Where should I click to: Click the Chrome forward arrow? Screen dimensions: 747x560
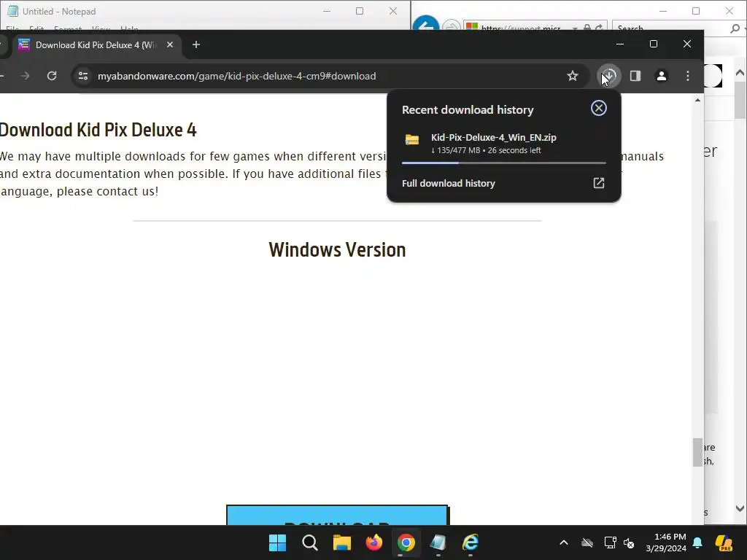[26, 76]
